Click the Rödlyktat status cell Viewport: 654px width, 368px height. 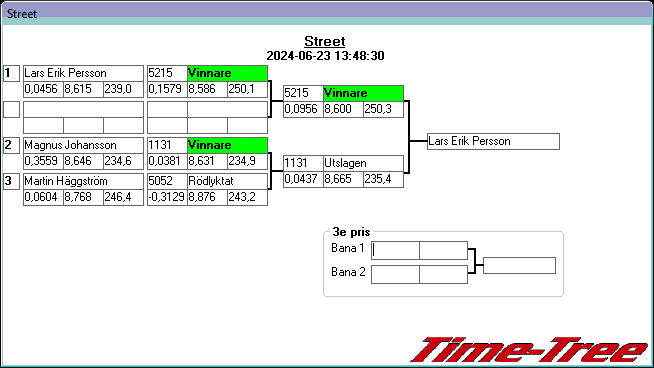click(x=227, y=181)
